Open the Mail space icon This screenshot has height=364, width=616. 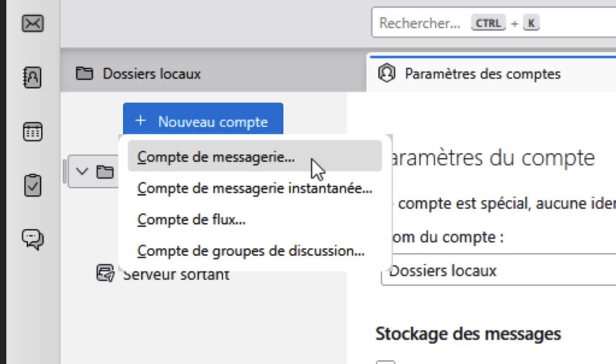32,23
